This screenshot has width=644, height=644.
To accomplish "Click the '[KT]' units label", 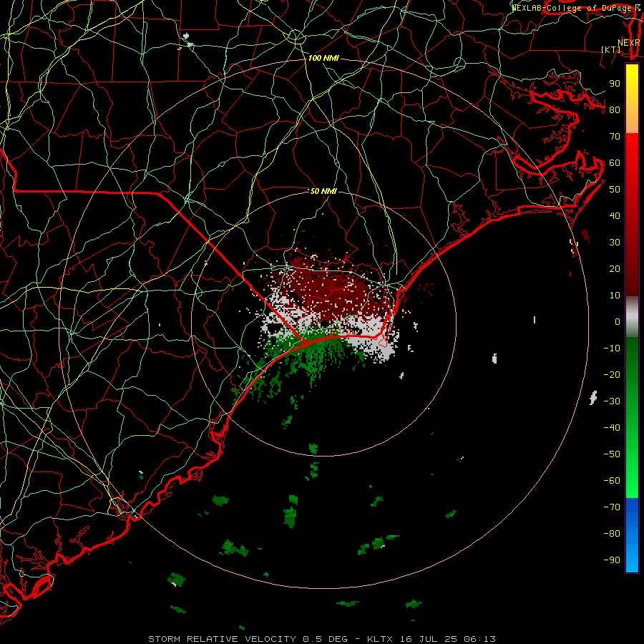I will click(611, 49).
